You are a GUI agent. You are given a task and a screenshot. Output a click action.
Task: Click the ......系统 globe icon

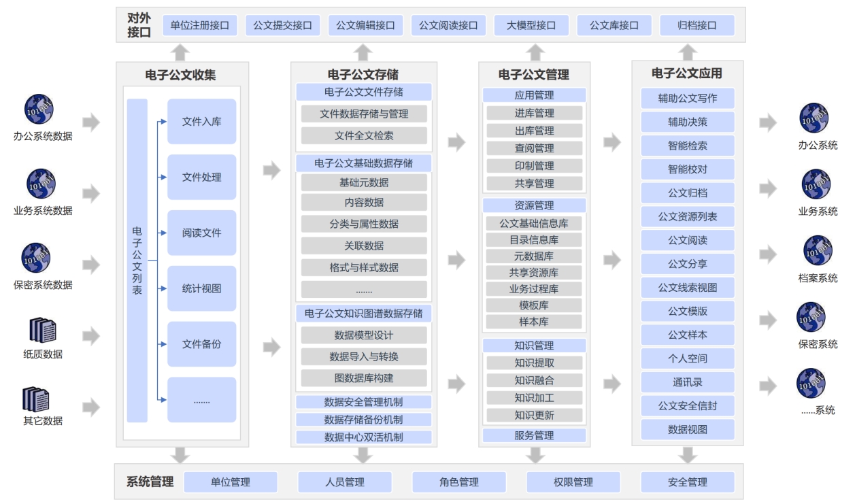click(811, 383)
